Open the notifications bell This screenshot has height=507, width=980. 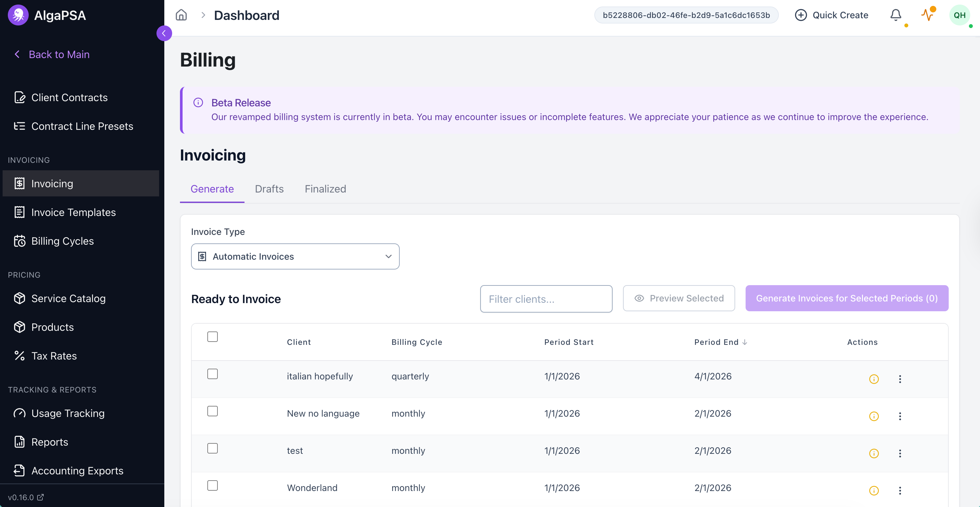click(896, 15)
